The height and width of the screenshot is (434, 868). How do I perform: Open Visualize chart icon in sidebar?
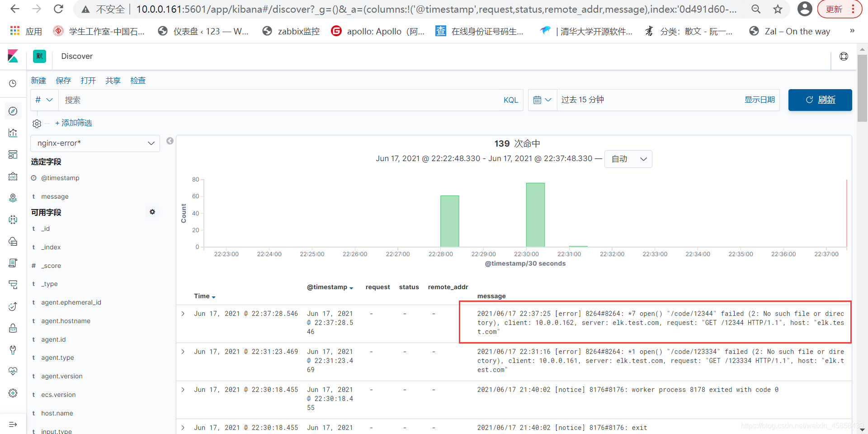pos(13,133)
